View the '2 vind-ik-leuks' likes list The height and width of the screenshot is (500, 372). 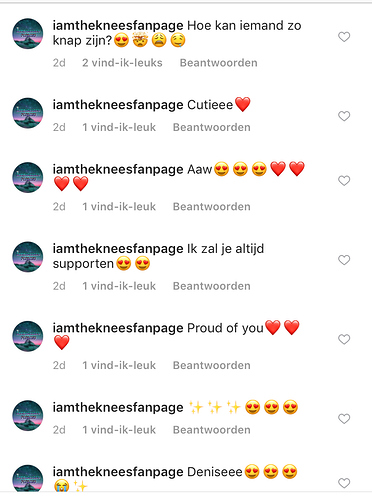point(122,63)
